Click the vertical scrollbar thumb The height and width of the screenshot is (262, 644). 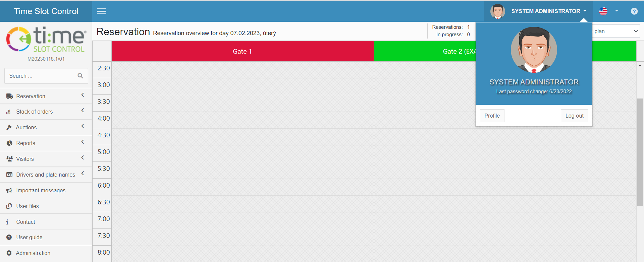point(640,152)
